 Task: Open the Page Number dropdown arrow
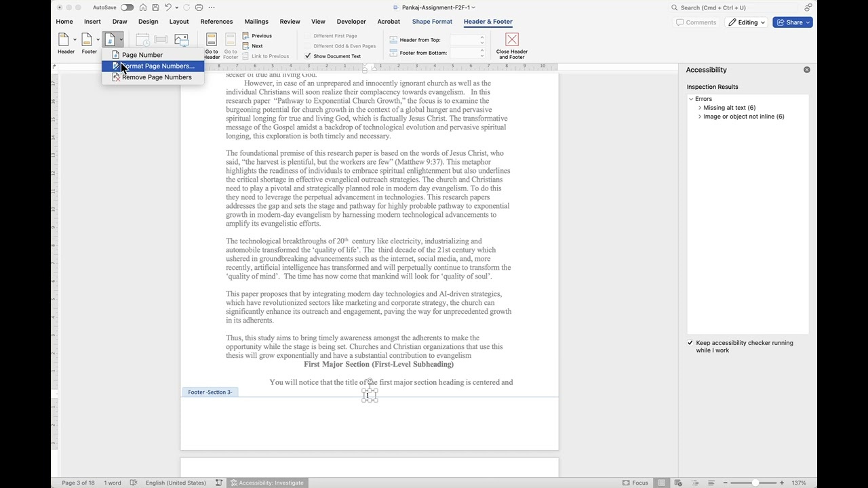(x=121, y=40)
